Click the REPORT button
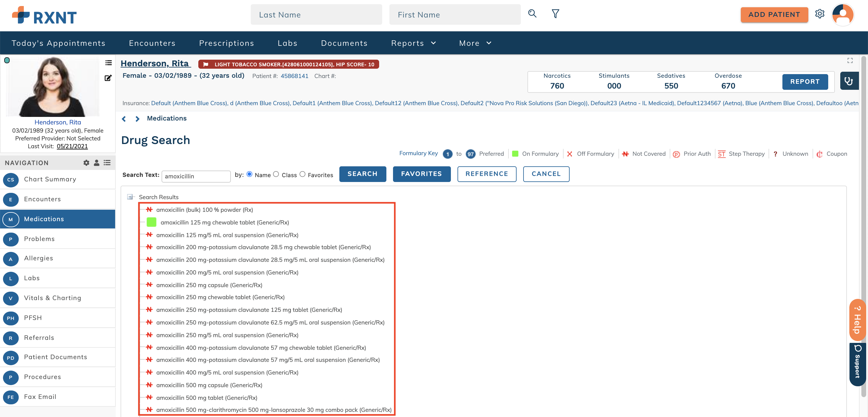868x417 pixels. [805, 82]
